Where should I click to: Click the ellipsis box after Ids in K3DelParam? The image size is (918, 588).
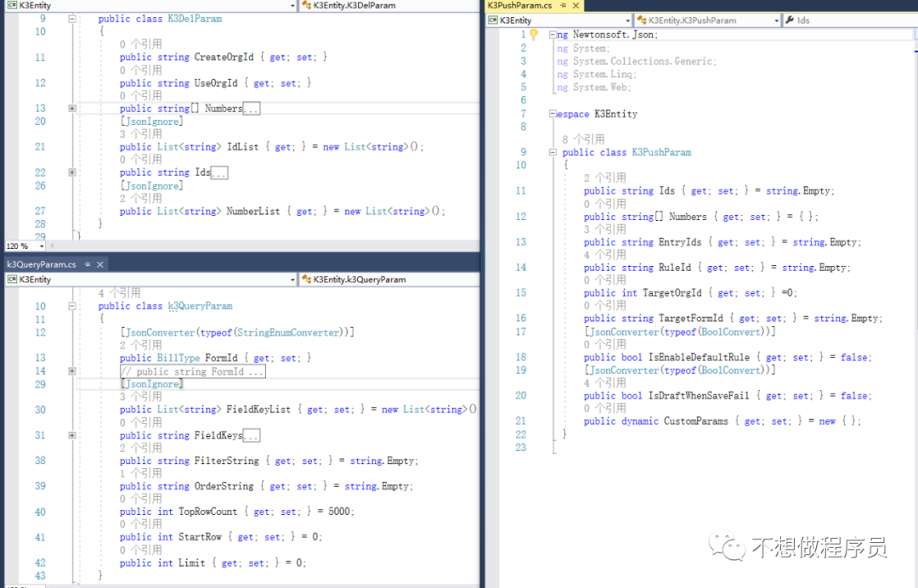[219, 173]
